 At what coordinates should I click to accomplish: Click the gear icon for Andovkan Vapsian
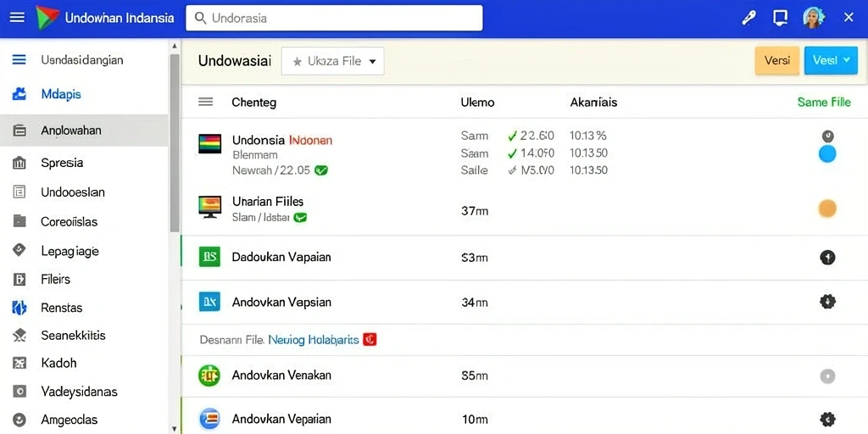[827, 302]
